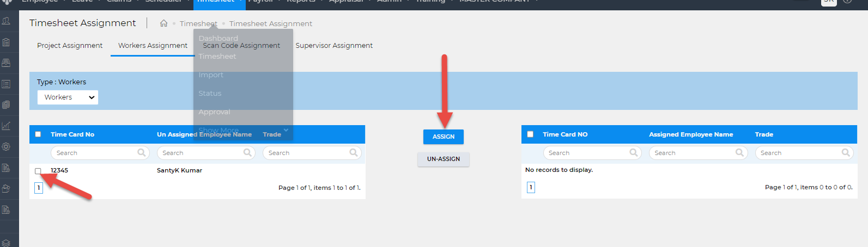Open the document icon directly below the gear icon
The height and width of the screenshot is (247, 868).
click(x=7, y=168)
